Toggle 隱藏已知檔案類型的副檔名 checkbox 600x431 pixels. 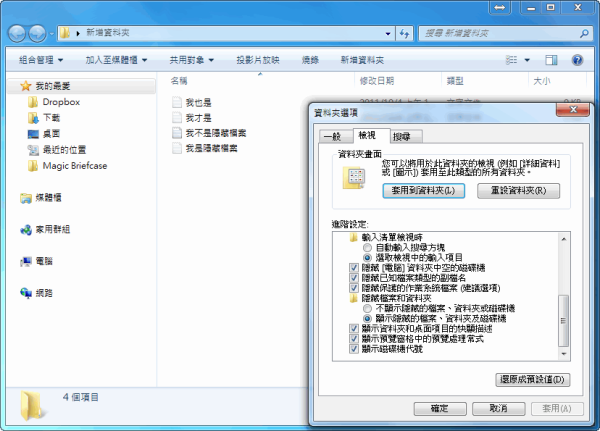tap(354, 278)
